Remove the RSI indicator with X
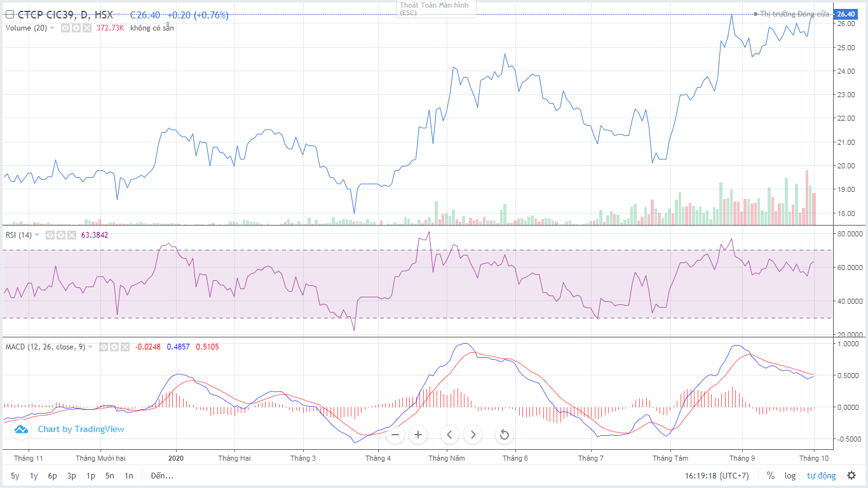868x488 pixels. (72, 235)
